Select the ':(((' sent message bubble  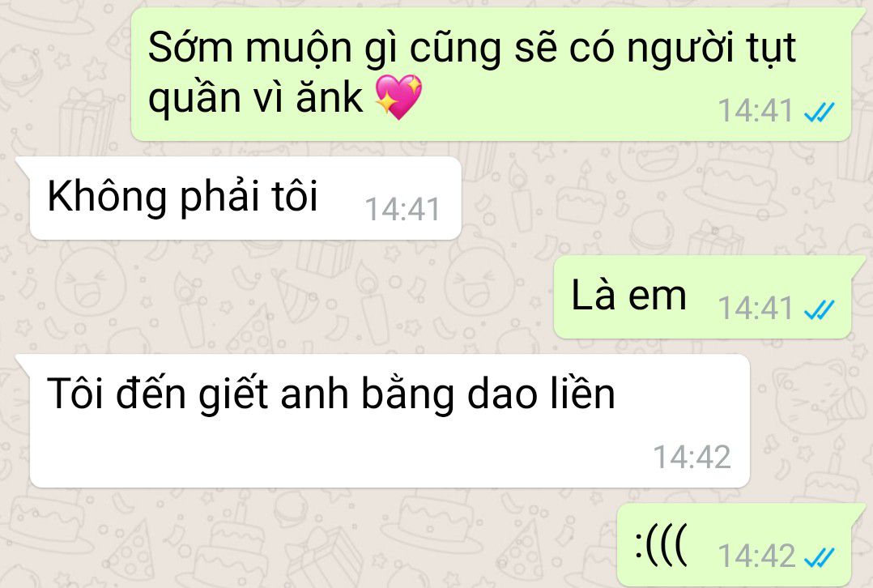pos(740,544)
